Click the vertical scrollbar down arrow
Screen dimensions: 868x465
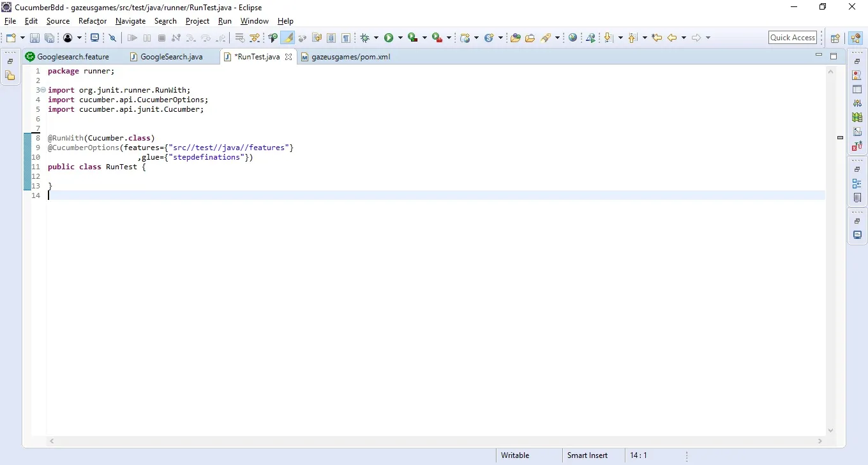tap(830, 431)
